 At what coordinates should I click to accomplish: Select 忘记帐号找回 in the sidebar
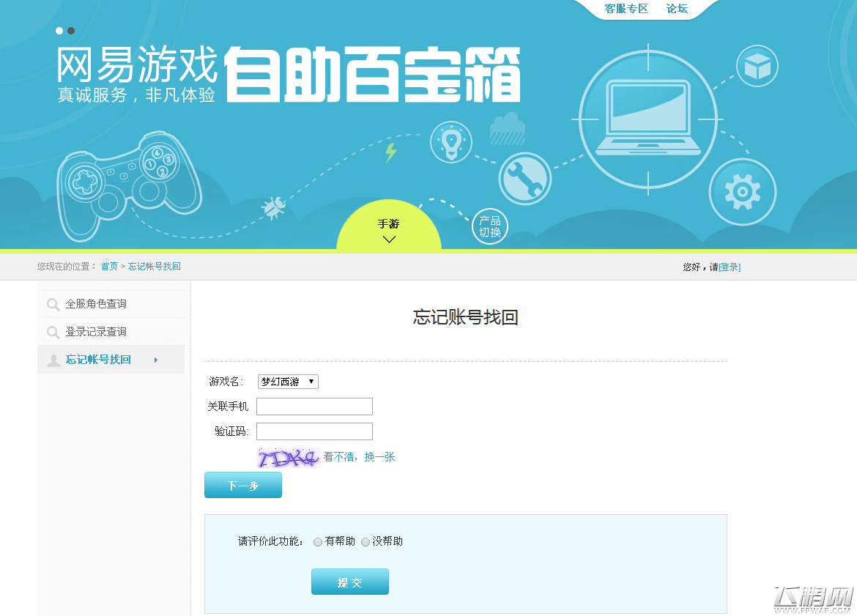pos(111,360)
